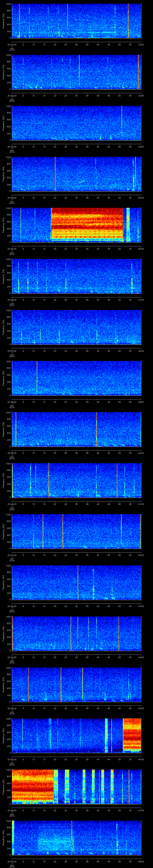153x868 pixels.
Task: Click the 20:36:00 start time label
Action: 12,300
